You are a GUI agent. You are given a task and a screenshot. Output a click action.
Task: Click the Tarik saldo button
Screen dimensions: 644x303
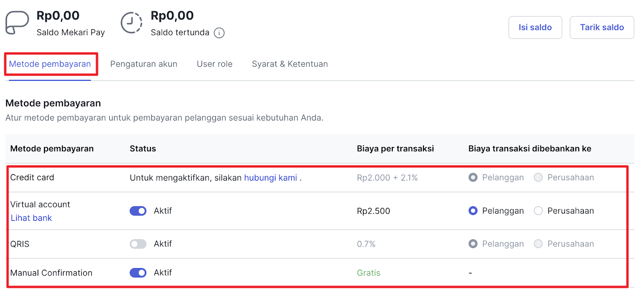tap(602, 27)
